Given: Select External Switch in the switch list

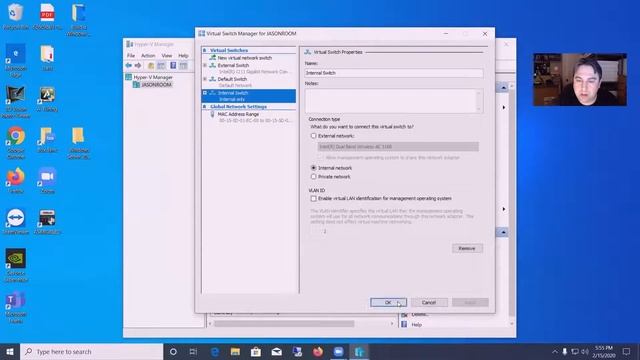Looking at the screenshot, I should (233, 65).
